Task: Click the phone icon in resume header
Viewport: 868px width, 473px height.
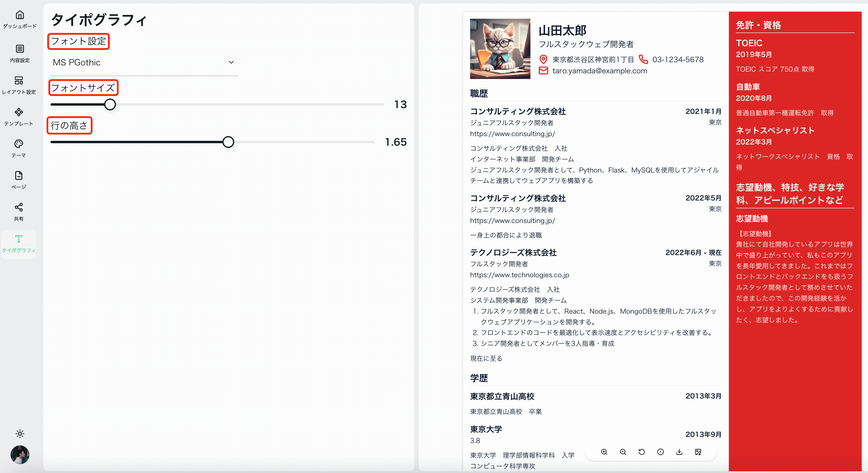Action: click(x=643, y=60)
